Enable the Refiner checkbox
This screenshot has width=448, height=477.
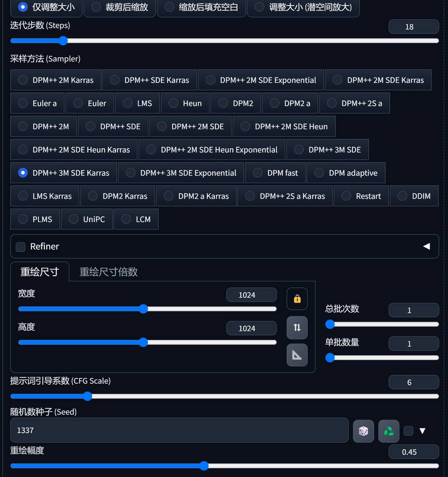pos(21,247)
